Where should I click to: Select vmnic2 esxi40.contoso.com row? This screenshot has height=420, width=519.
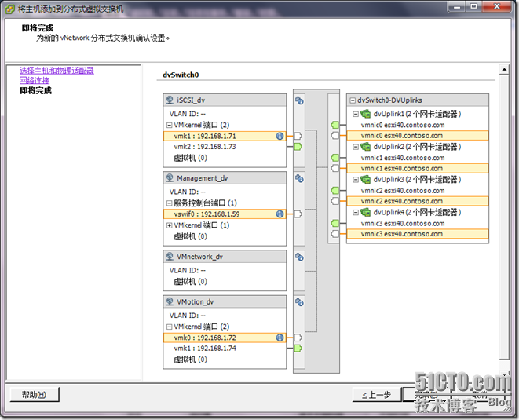click(x=418, y=190)
